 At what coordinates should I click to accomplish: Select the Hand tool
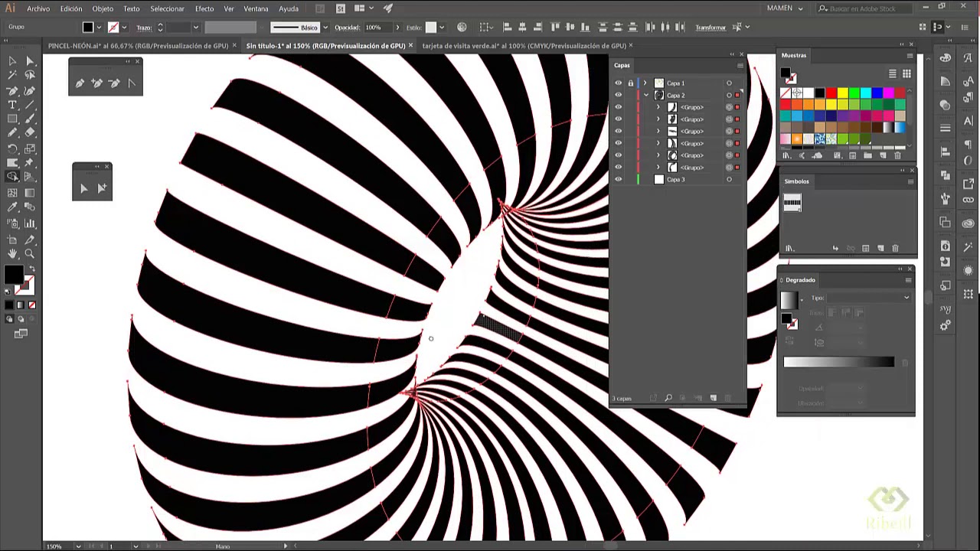click(12, 253)
